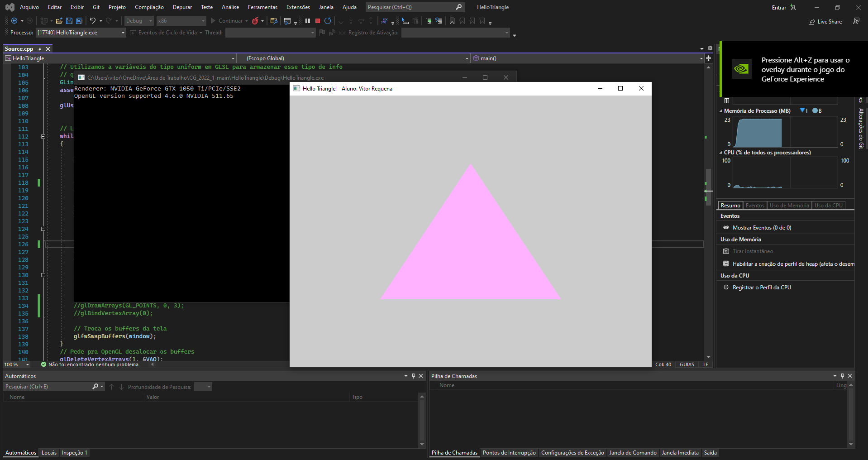Open the Extensões menu
This screenshot has width=868, height=460.
pyautogui.click(x=298, y=7)
